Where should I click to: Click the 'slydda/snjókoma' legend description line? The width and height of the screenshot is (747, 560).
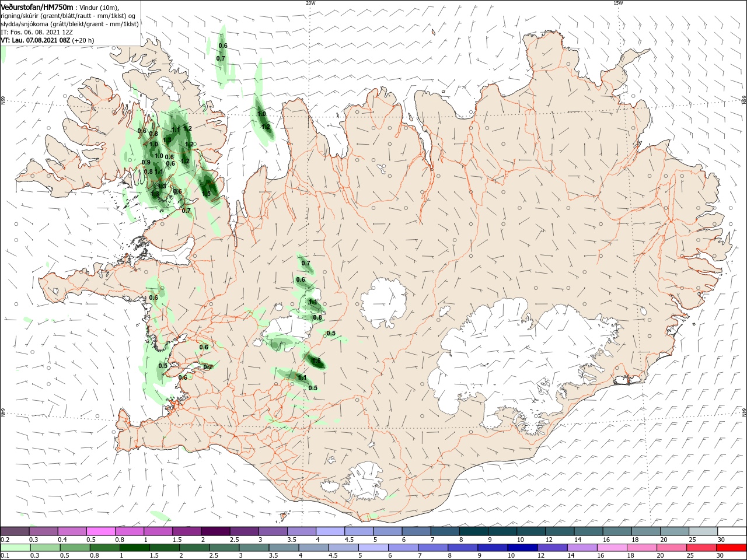69,24
